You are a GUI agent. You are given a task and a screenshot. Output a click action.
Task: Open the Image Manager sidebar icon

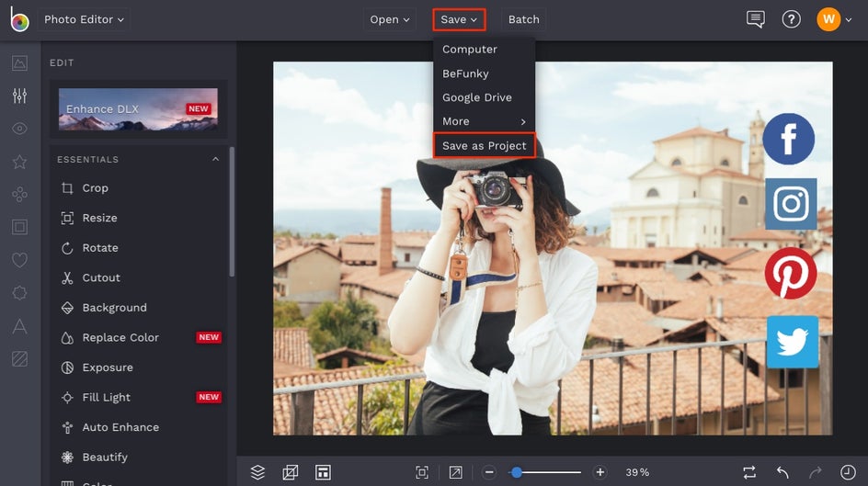[19, 63]
